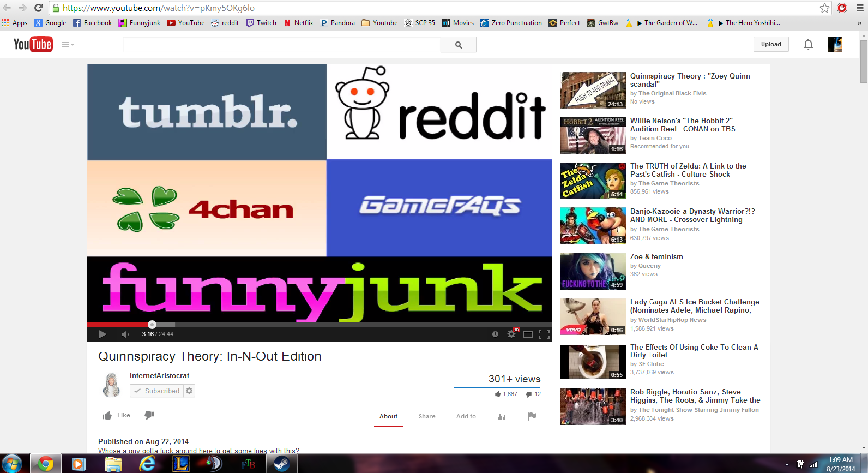
Task: Open the notifications bell
Action: pyautogui.click(x=808, y=45)
